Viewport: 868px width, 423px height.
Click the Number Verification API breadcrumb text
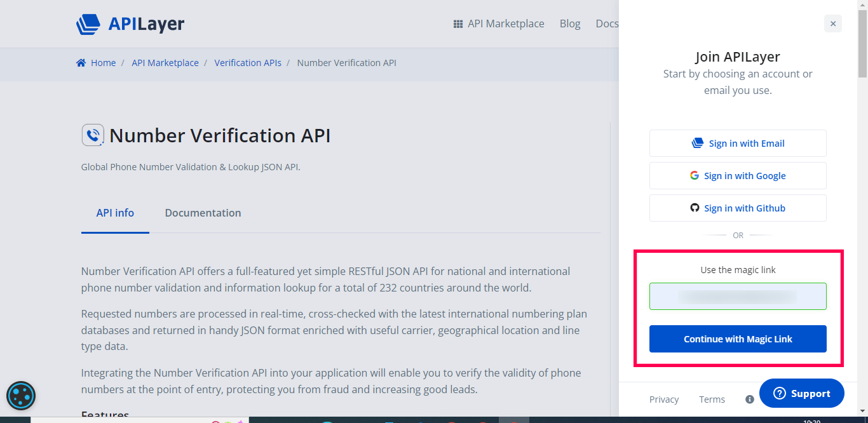pos(347,63)
